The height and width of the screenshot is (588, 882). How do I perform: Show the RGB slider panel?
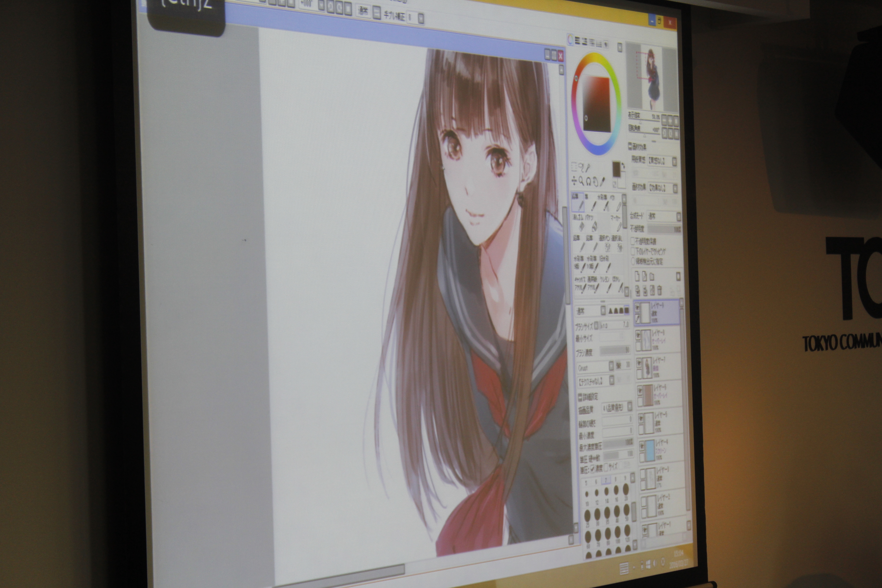577,41
